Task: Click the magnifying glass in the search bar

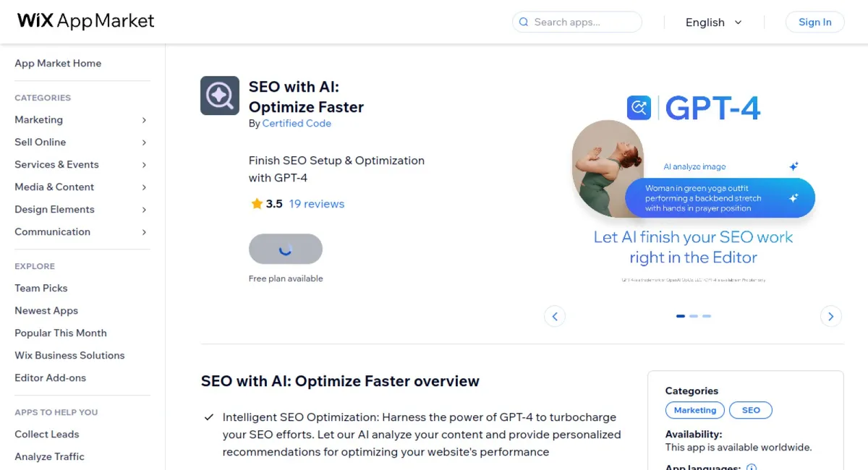Action: (523, 22)
